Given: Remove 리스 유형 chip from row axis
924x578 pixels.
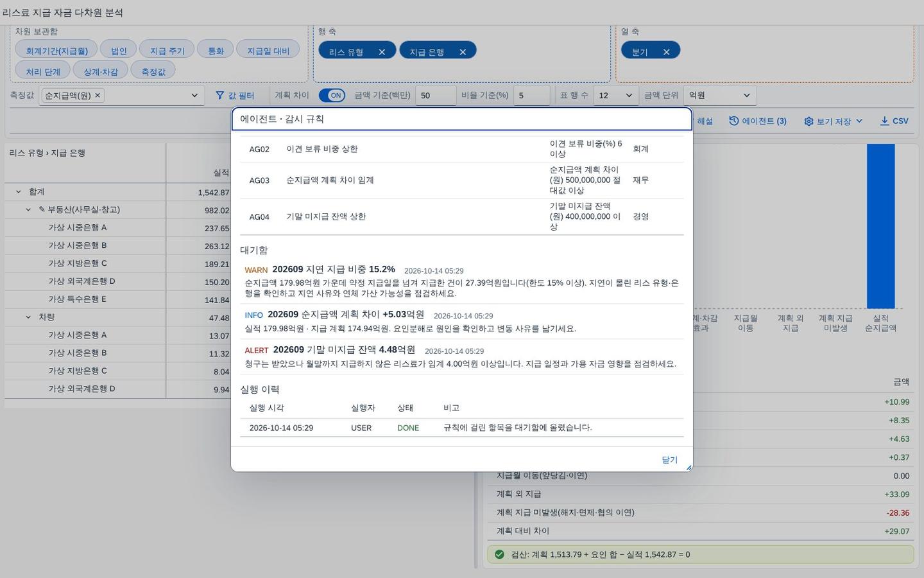Looking at the screenshot, I should pyautogui.click(x=382, y=52).
